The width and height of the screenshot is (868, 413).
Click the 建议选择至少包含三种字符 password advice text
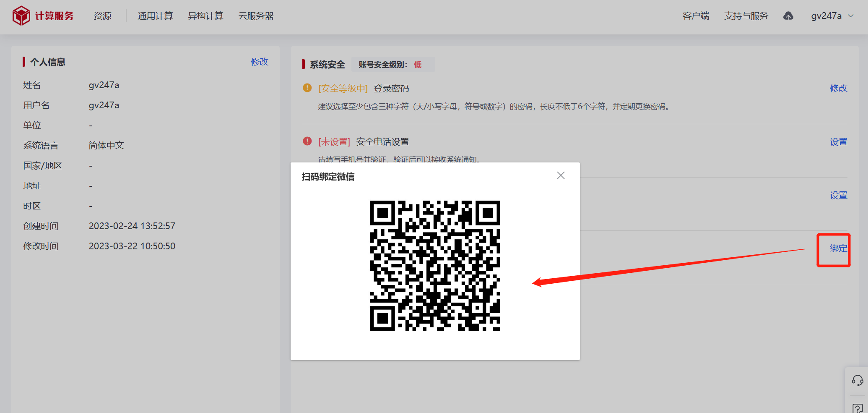494,107
